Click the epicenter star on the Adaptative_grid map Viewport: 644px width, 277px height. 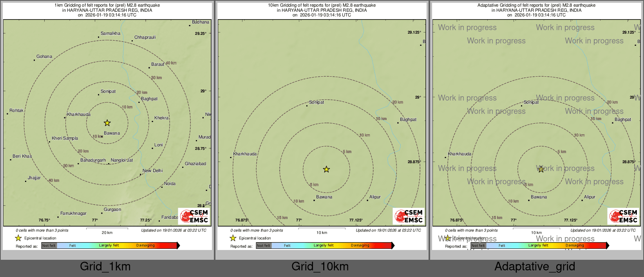tap(541, 169)
